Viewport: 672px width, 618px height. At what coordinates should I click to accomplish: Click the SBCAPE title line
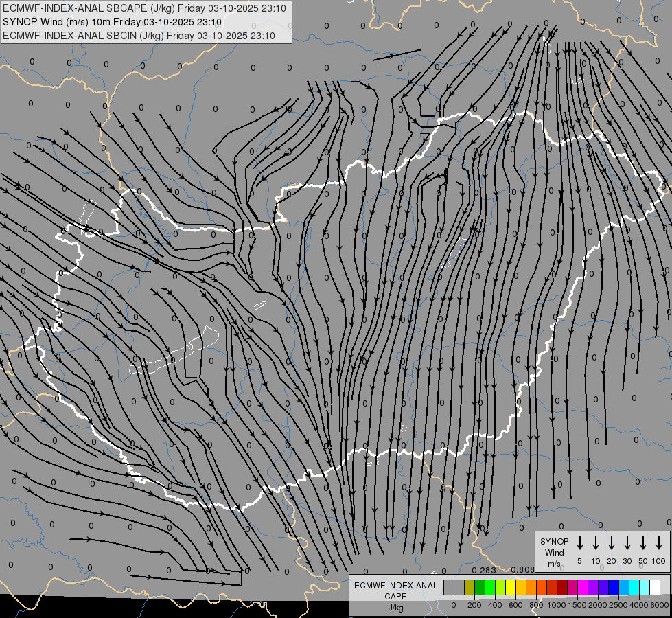click(x=144, y=8)
